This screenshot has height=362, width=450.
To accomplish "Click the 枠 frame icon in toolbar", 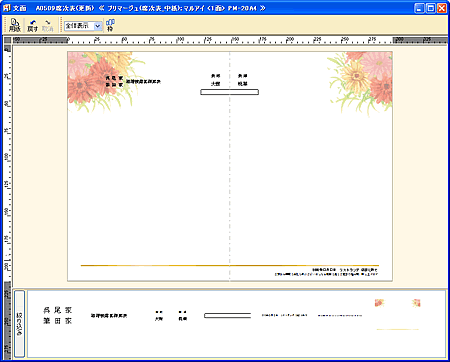I will pos(110,25).
